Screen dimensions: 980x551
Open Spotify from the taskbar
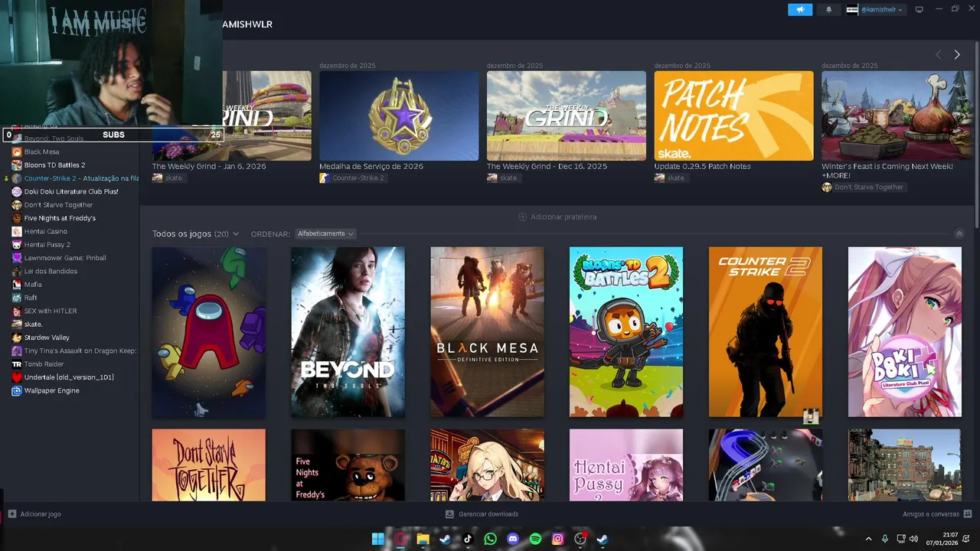535,539
